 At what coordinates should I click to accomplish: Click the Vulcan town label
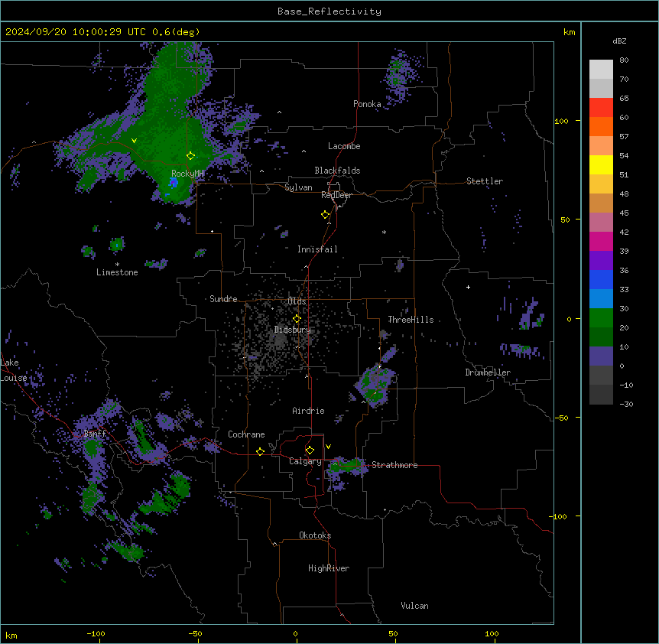[414, 606]
